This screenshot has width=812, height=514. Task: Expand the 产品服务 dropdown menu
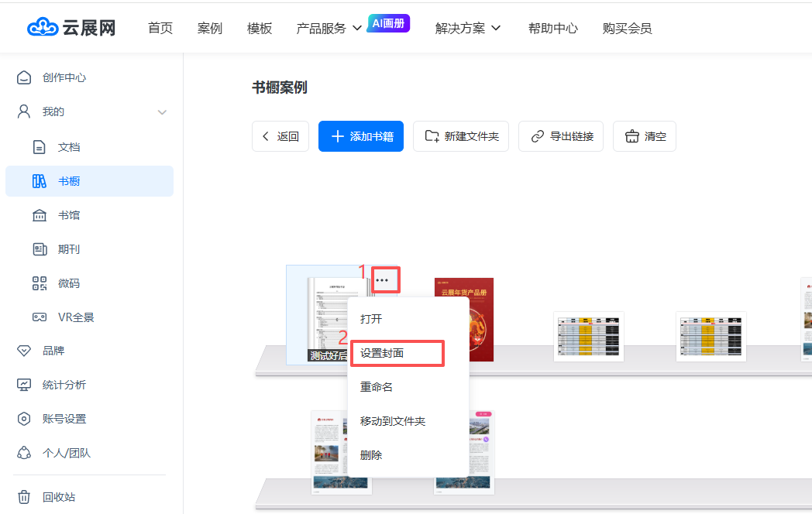329,29
